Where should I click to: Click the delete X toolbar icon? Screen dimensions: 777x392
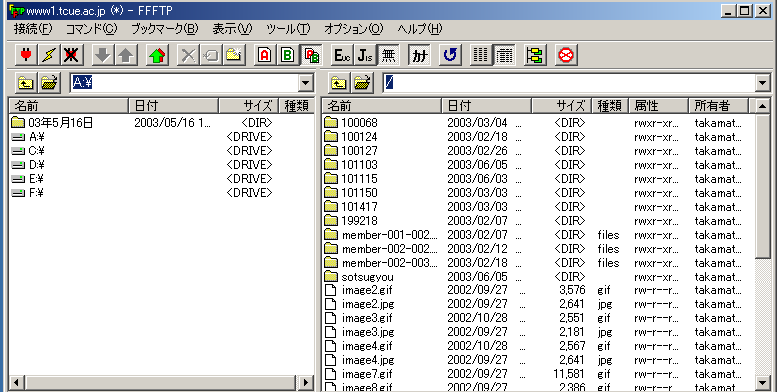[x=188, y=55]
